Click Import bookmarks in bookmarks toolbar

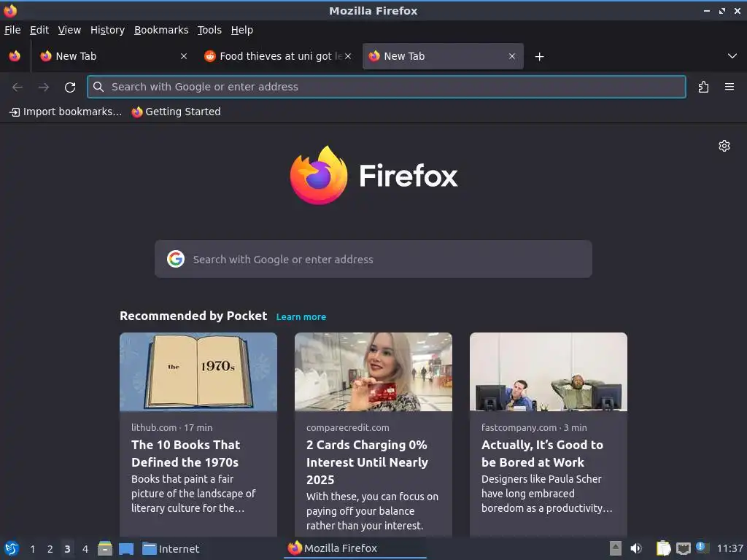[66, 112]
